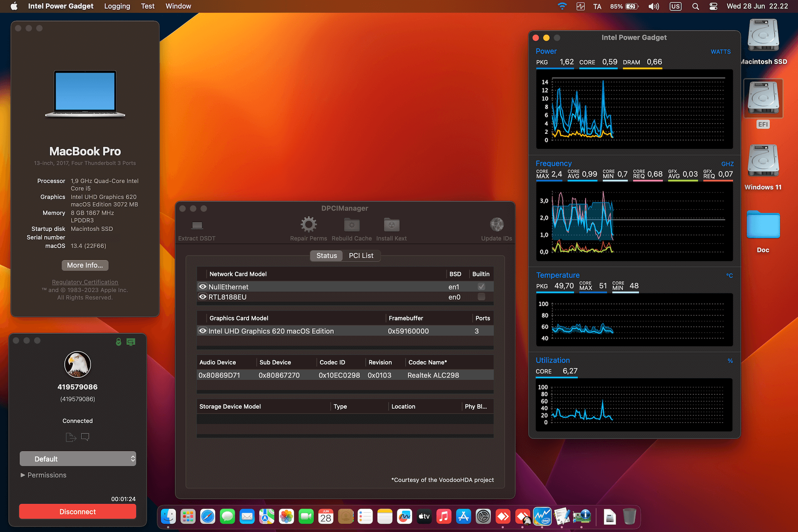
Task: Click the green padlock icon in AnyDesk window
Action: 118,342
